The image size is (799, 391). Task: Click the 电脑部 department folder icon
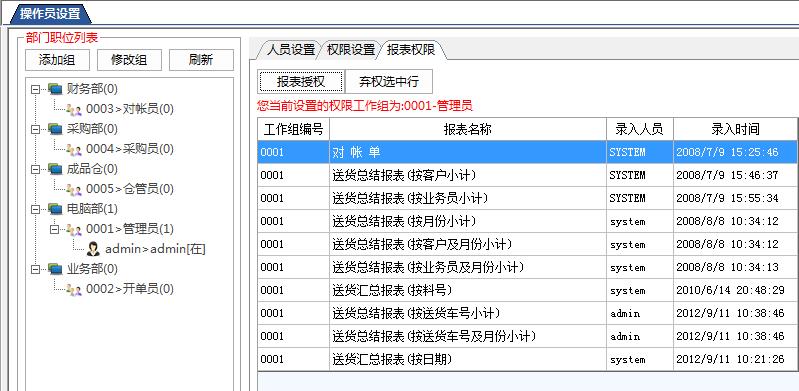point(55,209)
